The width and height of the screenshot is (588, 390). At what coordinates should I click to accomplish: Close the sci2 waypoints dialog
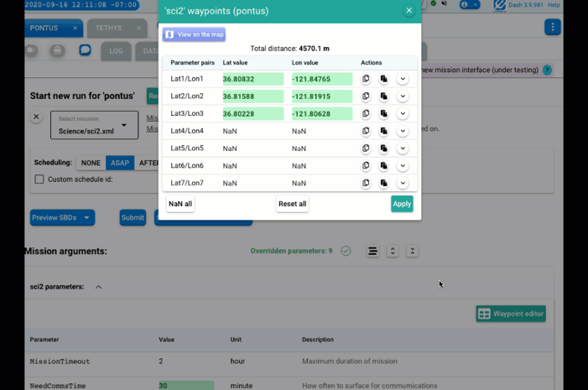click(x=408, y=11)
